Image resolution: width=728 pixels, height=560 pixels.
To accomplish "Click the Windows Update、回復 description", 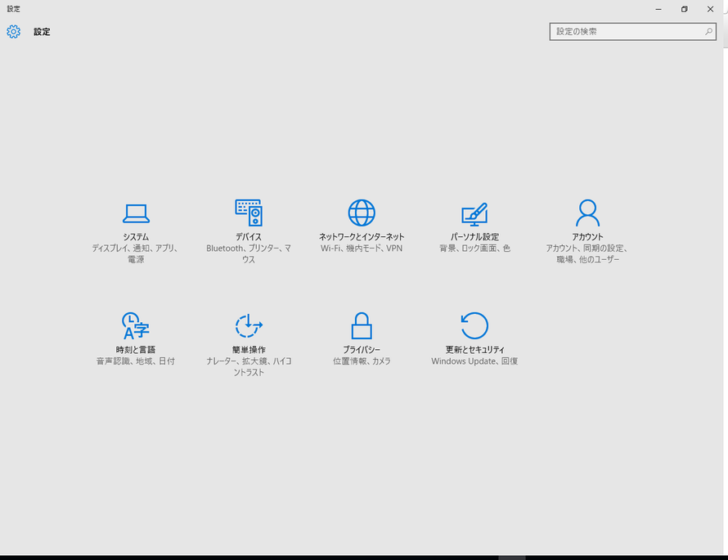I will (x=474, y=361).
